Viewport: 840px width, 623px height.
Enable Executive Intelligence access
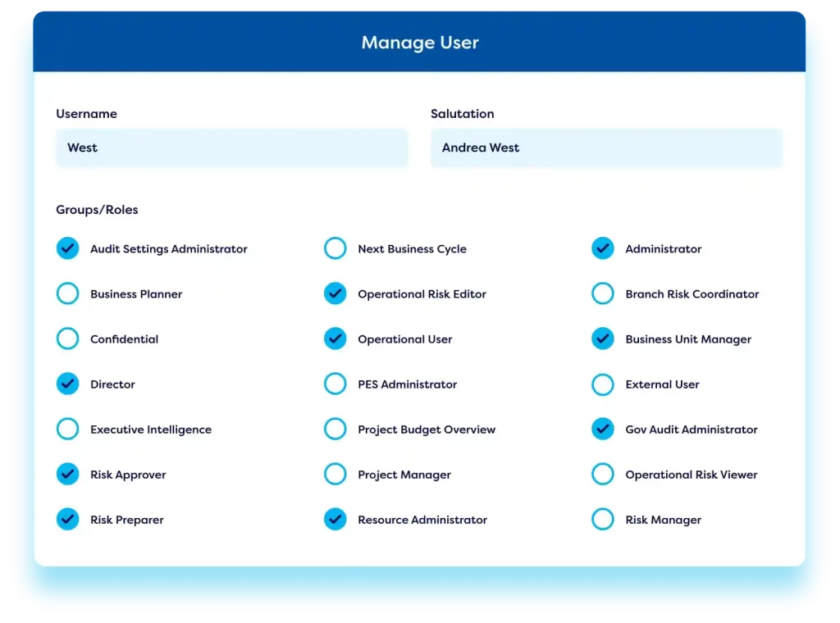(67, 429)
